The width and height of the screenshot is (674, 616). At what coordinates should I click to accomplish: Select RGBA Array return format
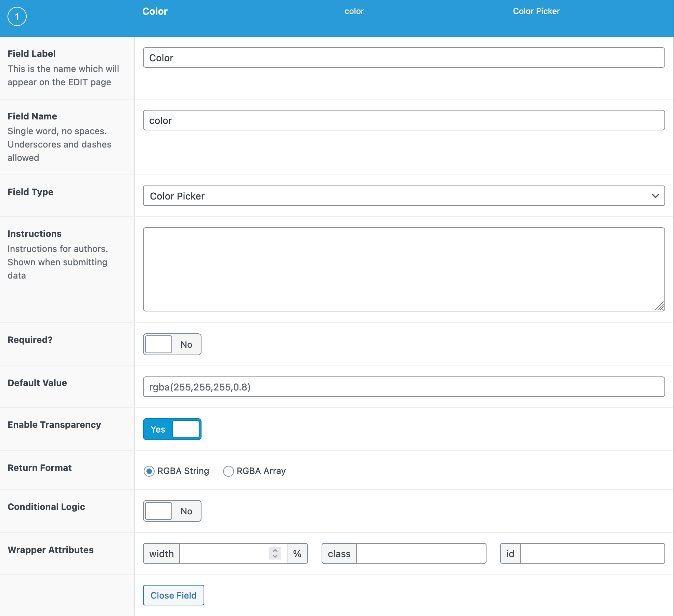[229, 471]
